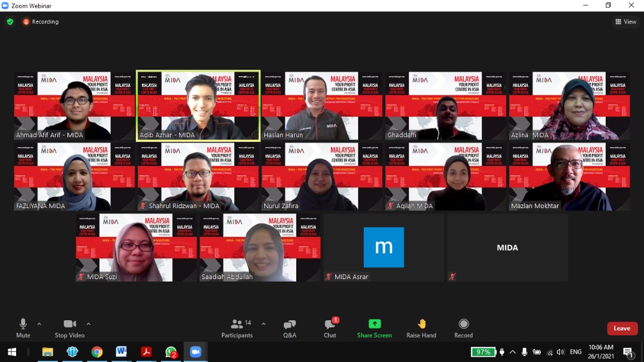The image size is (644, 362).
Task: Open the Q&A panel
Action: [x=290, y=329]
